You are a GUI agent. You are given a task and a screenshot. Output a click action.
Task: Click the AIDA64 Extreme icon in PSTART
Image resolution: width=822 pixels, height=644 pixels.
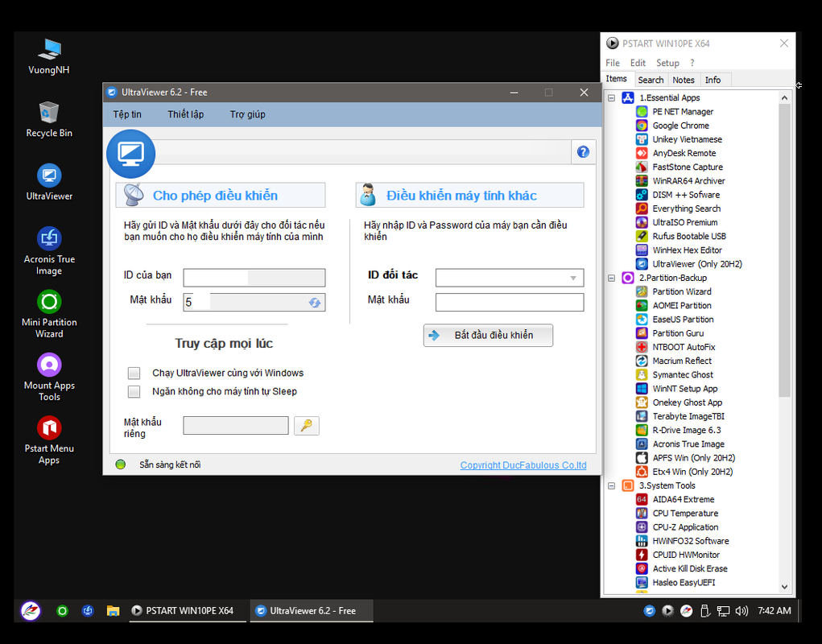[x=642, y=499]
